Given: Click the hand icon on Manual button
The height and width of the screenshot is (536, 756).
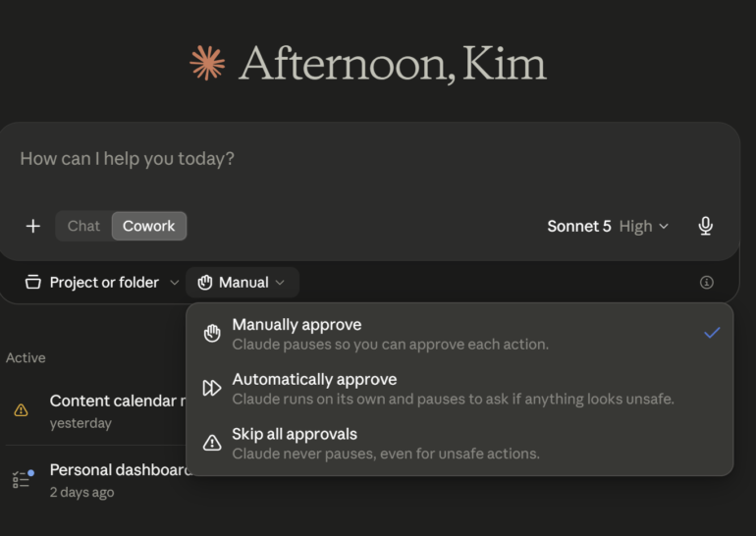Looking at the screenshot, I should [x=205, y=283].
